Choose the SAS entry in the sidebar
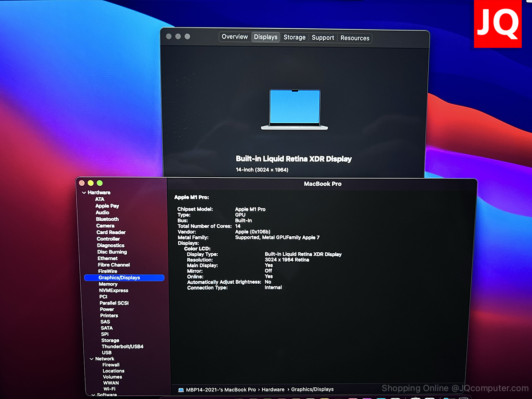This screenshot has width=532, height=399. pos(105,321)
